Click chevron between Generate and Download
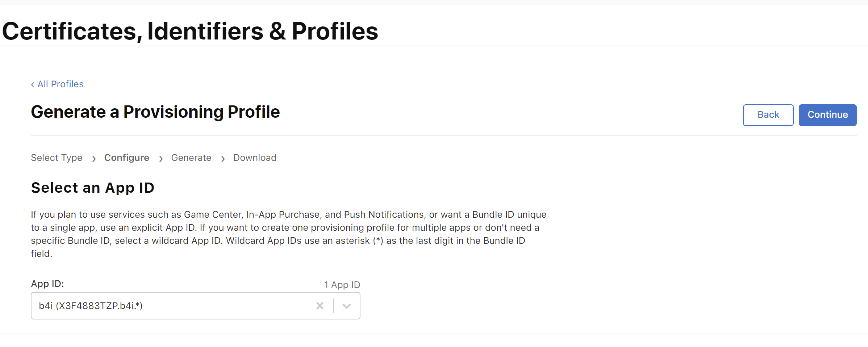Screen dimensions: 868x347 223,159
